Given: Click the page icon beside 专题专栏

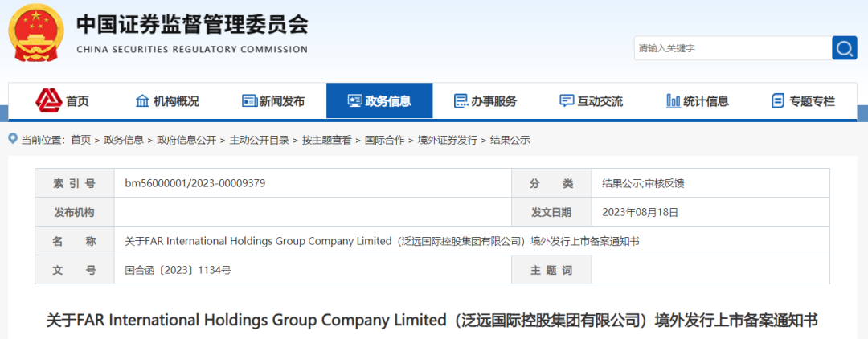Looking at the screenshot, I should pos(778,101).
